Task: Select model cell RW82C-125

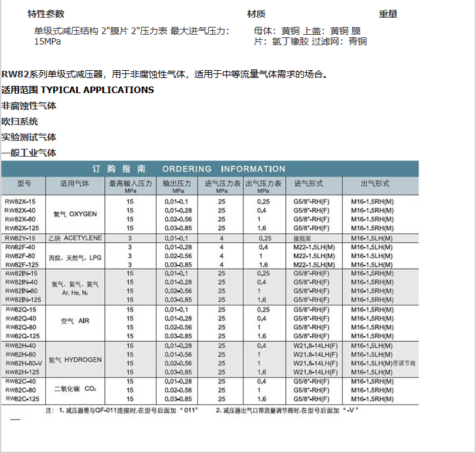Action: 22,399
